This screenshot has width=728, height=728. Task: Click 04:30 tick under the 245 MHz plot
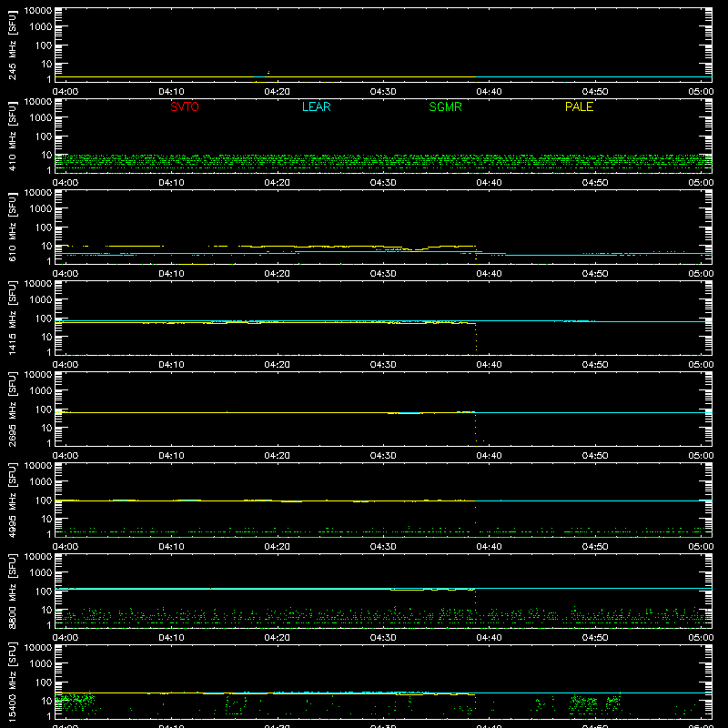pos(383,92)
